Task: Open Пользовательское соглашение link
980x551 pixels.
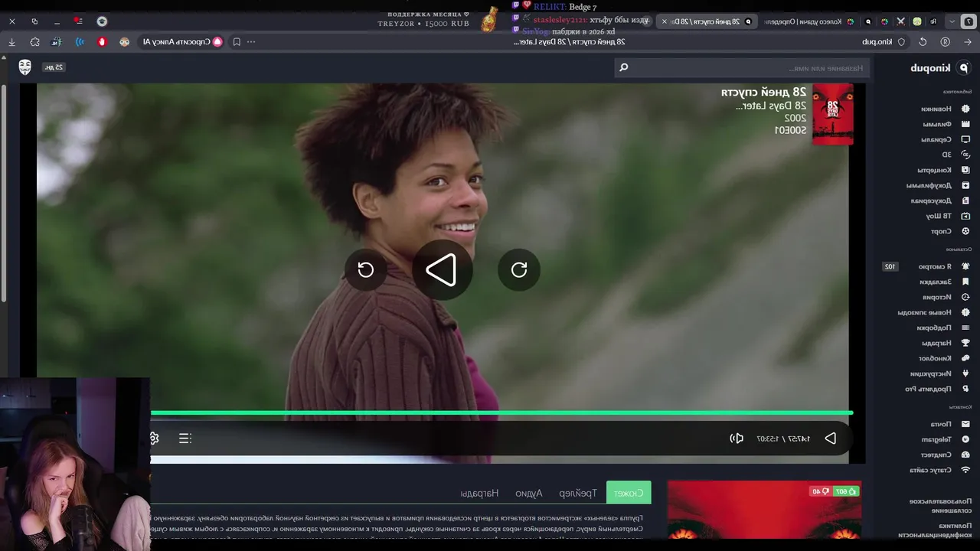Action: tap(940, 506)
